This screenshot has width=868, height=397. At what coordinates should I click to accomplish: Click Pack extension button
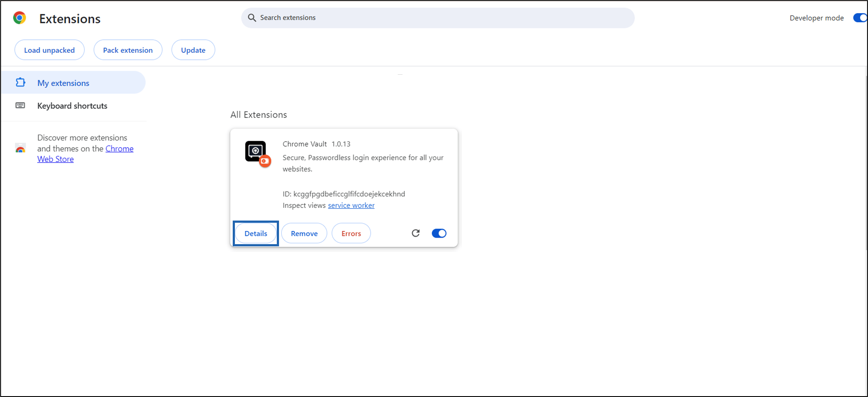128,50
